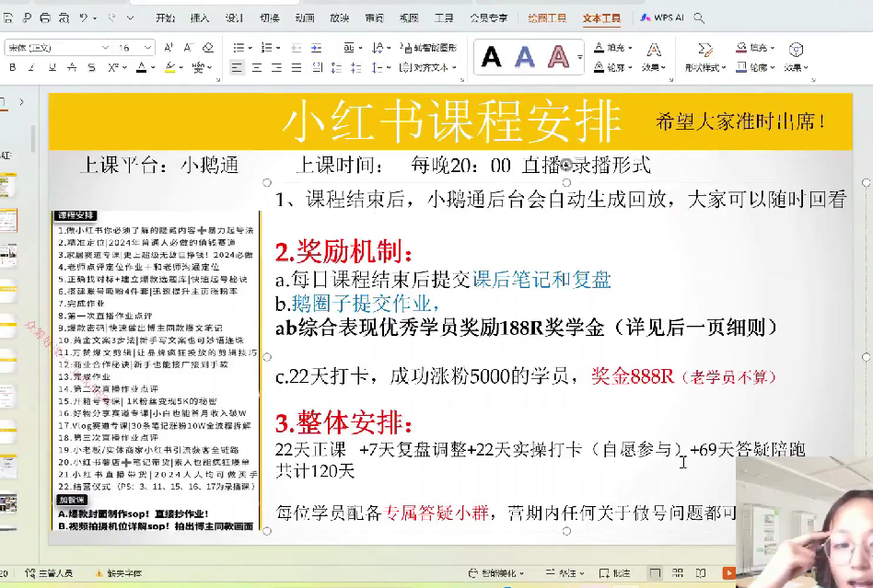
Task: Click the Clear Formatting eraser icon
Action: pyautogui.click(x=208, y=48)
